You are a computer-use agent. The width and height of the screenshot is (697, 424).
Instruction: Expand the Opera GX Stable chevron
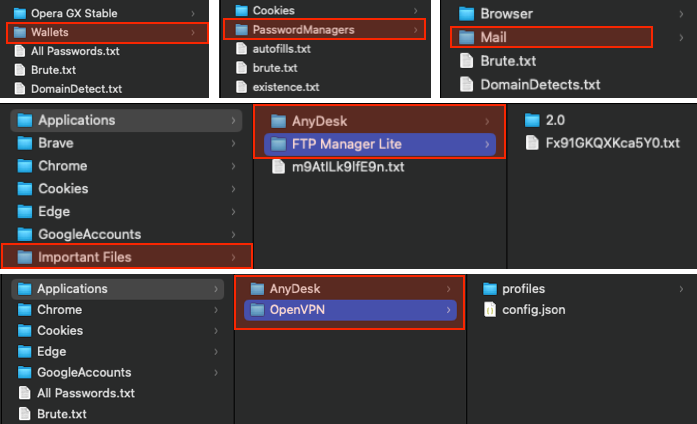point(193,13)
